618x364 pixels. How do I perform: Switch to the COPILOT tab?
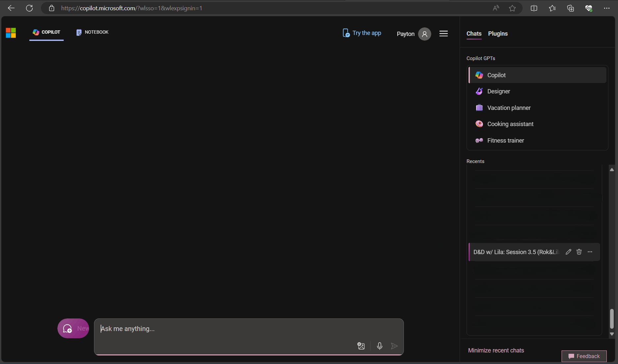coord(47,32)
